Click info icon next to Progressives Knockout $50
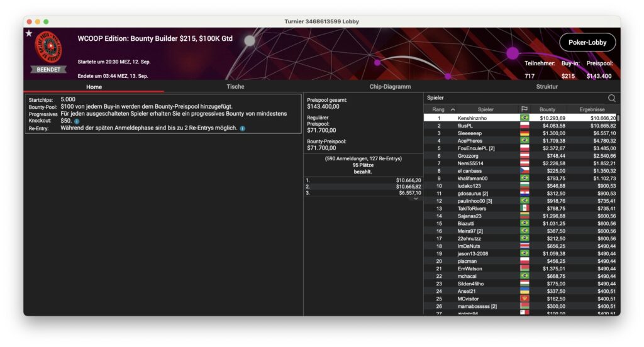The image size is (644, 347). (77, 121)
